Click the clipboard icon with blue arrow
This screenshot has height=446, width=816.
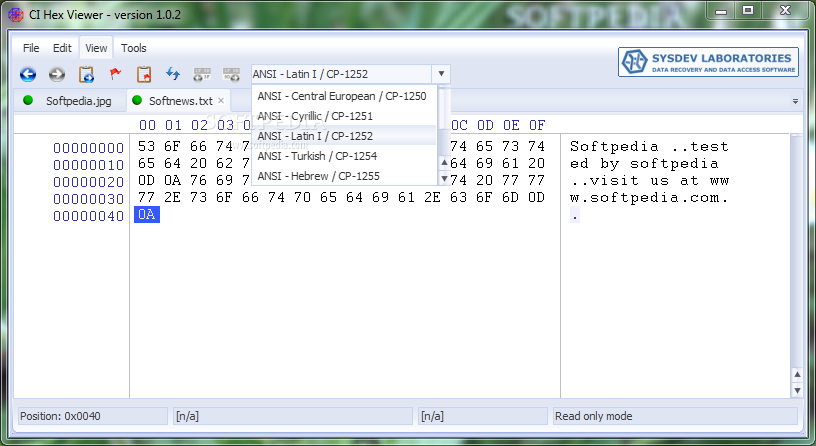tap(86, 74)
